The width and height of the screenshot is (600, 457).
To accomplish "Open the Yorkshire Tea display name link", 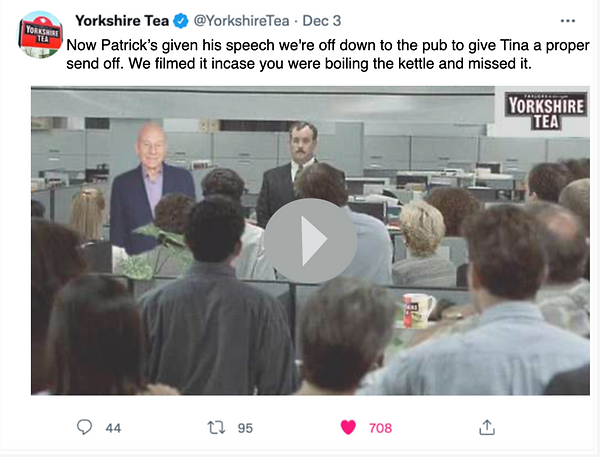I will click(x=122, y=21).
